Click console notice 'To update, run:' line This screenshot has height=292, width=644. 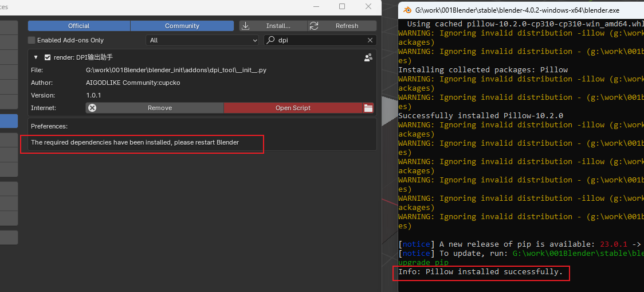click(521, 254)
